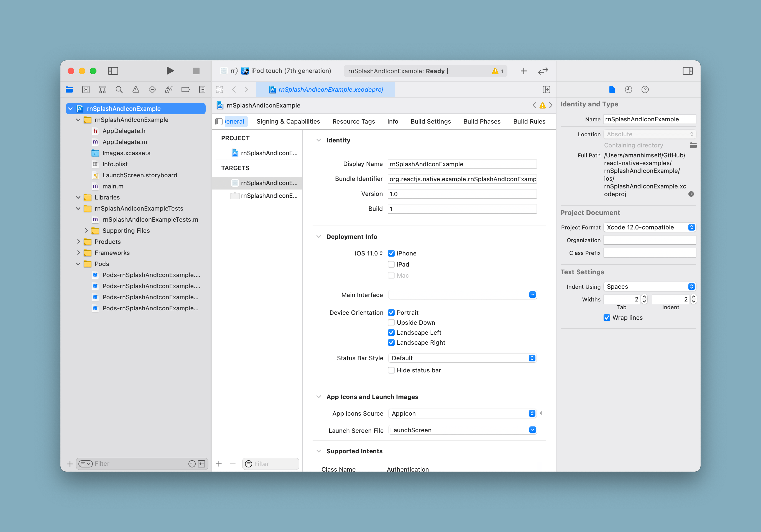
Task: Open the Build Phases tab
Action: point(482,122)
